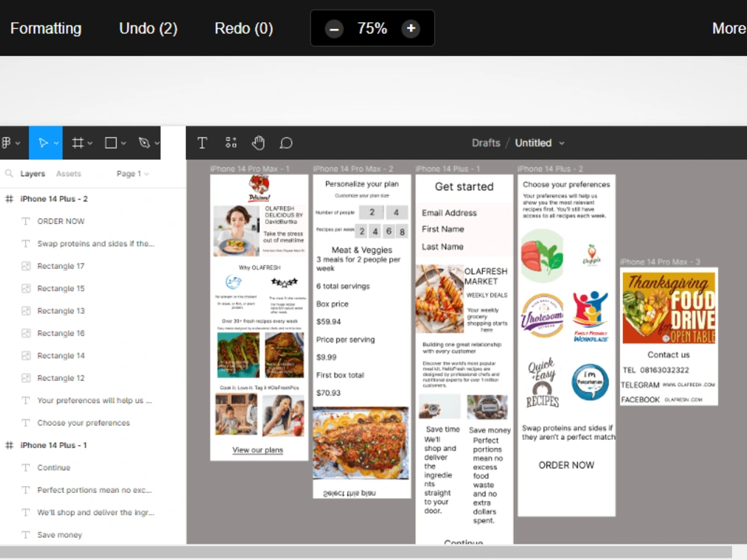
Task: Click Undo (2)
Action: [148, 28]
